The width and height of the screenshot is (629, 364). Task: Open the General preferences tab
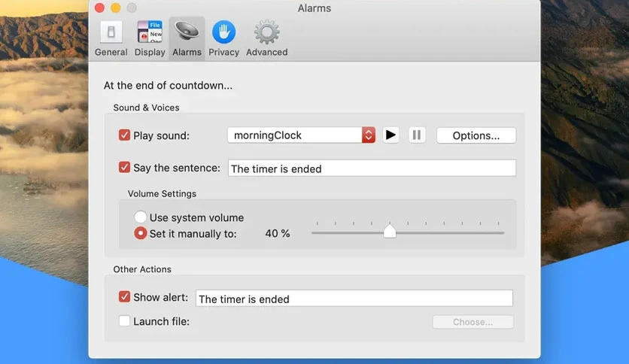click(111, 38)
